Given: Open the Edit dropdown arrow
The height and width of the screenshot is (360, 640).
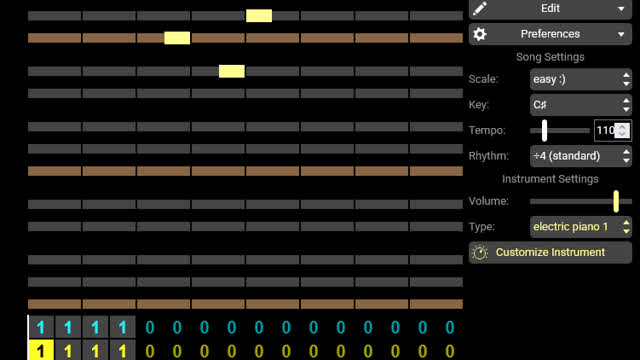Looking at the screenshot, I should coord(621,9).
